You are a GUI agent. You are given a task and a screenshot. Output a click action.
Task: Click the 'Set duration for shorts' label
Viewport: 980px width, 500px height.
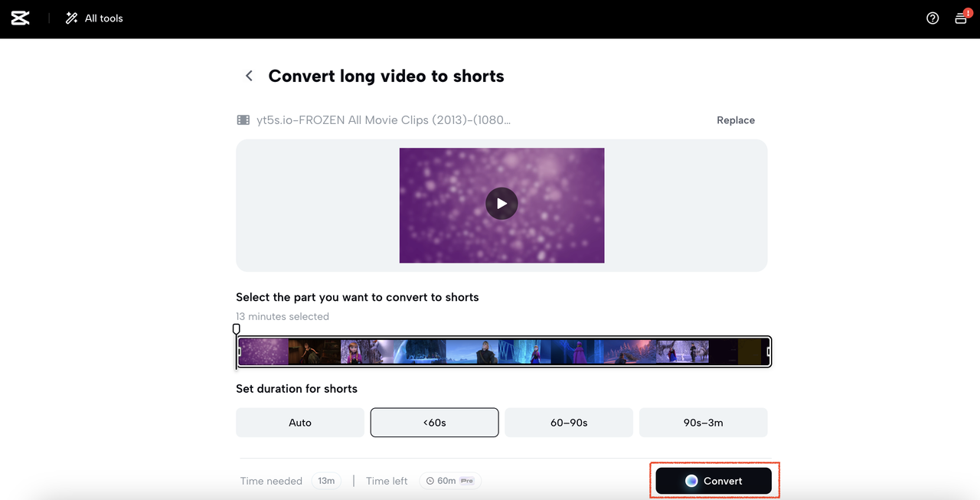(296, 389)
